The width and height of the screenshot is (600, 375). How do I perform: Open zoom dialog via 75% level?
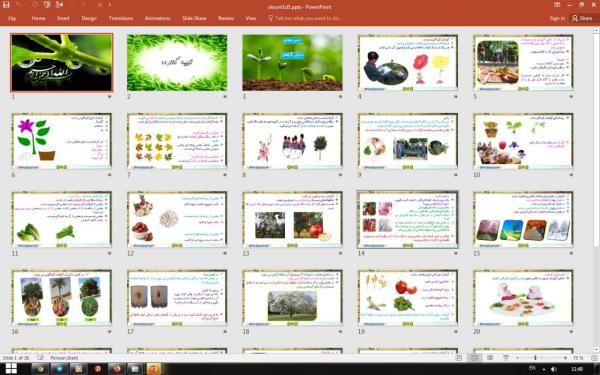pyautogui.click(x=578, y=358)
